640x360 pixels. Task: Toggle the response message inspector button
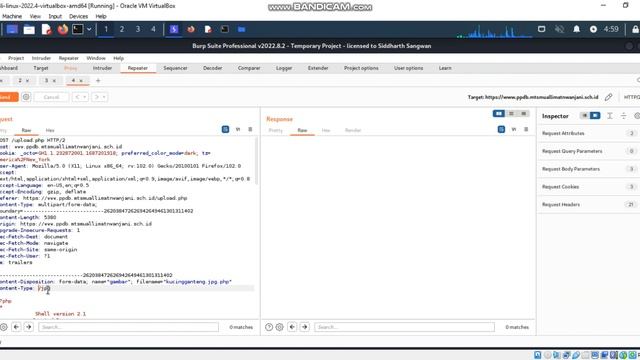pyautogui.click(x=501, y=129)
